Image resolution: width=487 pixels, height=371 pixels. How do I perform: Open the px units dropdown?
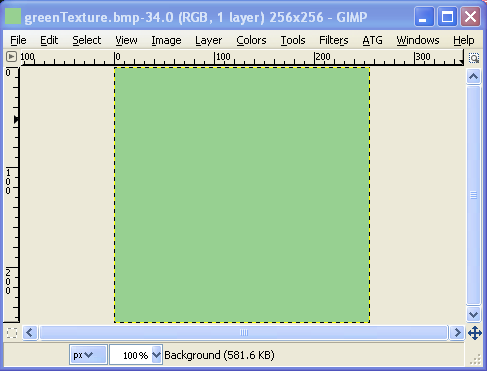click(x=88, y=355)
